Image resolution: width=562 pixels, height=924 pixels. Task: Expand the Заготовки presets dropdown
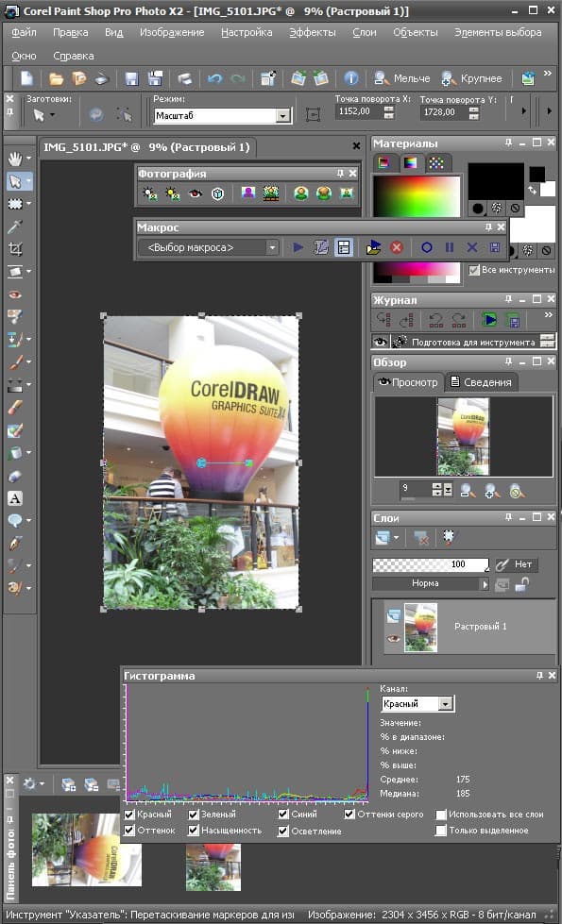coord(53,115)
